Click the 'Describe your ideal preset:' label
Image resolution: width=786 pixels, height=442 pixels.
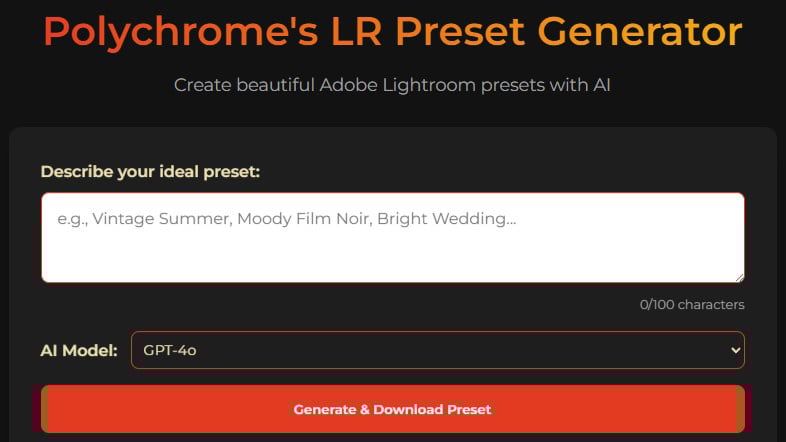(x=150, y=171)
